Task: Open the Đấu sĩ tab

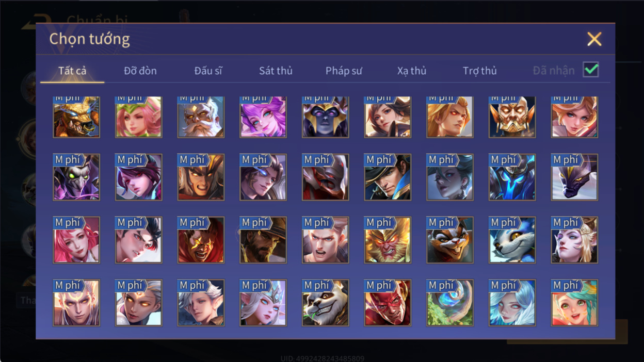Action: click(x=208, y=71)
